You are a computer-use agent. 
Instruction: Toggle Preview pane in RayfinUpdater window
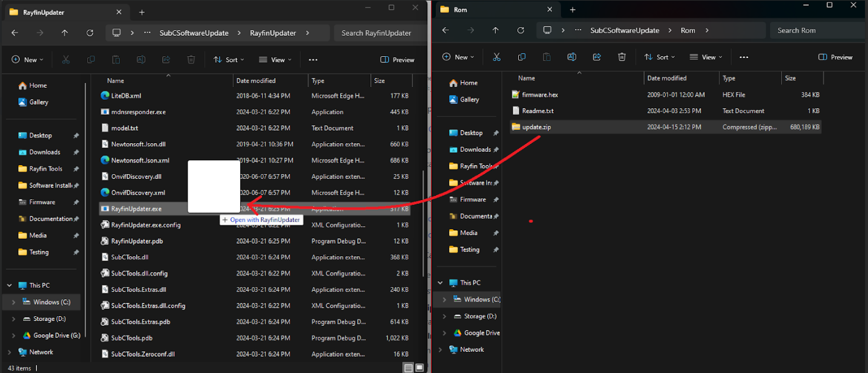[397, 60]
